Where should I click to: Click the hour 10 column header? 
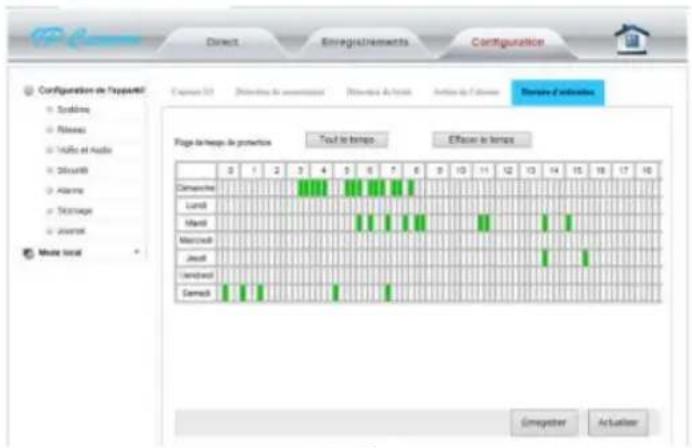tap(461, 170)
